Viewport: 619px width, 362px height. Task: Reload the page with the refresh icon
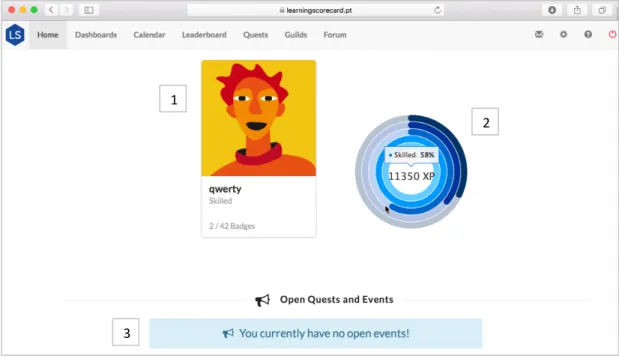[x=437, y=10]
